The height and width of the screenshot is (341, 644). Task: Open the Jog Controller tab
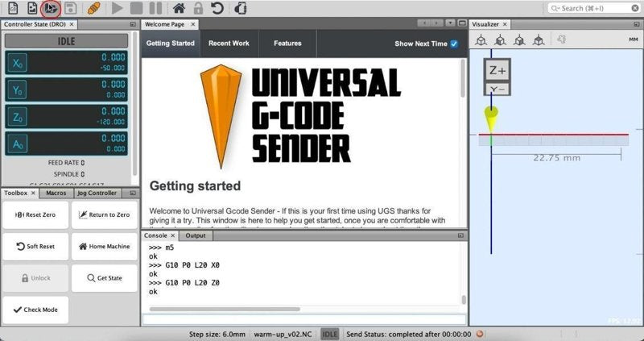(x=97, y=193)
